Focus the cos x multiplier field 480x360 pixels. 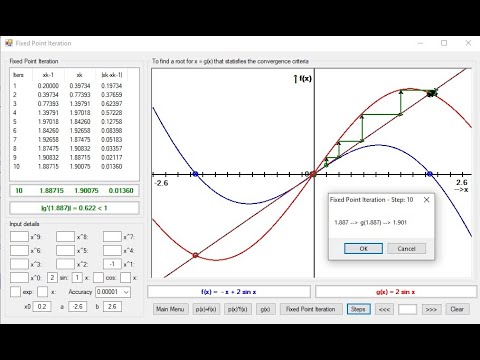[125, 277]
